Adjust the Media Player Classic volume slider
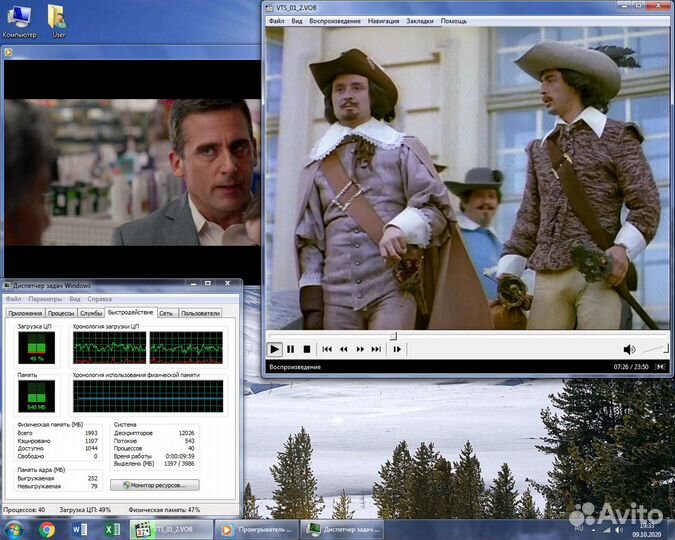 [x=654, y=349]
